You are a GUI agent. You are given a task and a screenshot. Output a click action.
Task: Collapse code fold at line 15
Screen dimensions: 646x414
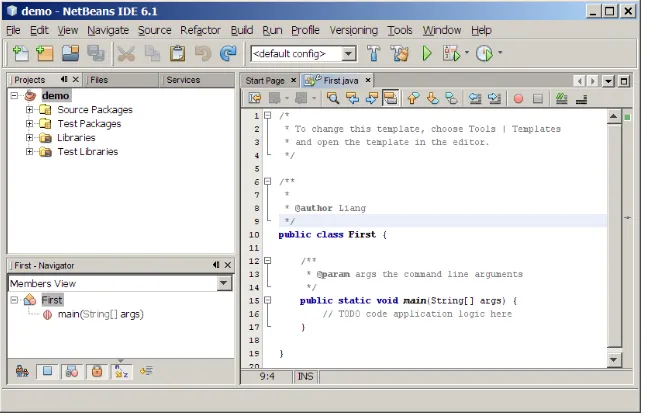(x=268, y=300)
